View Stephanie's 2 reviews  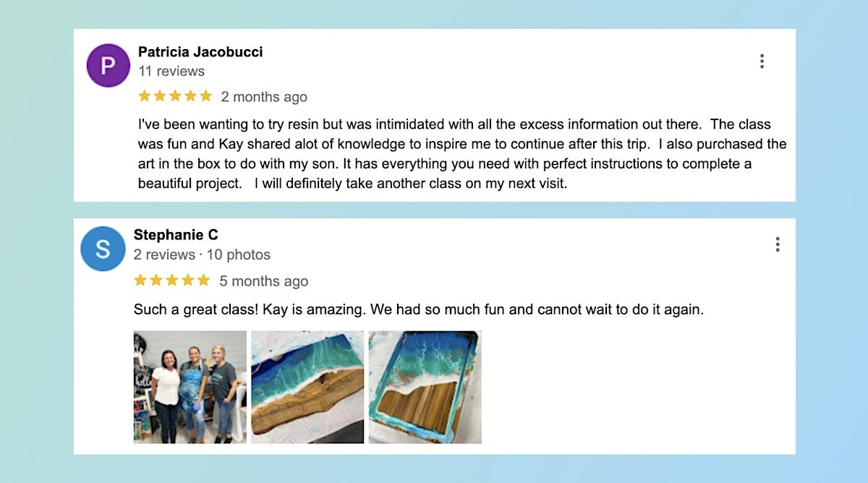click(164, 255)
